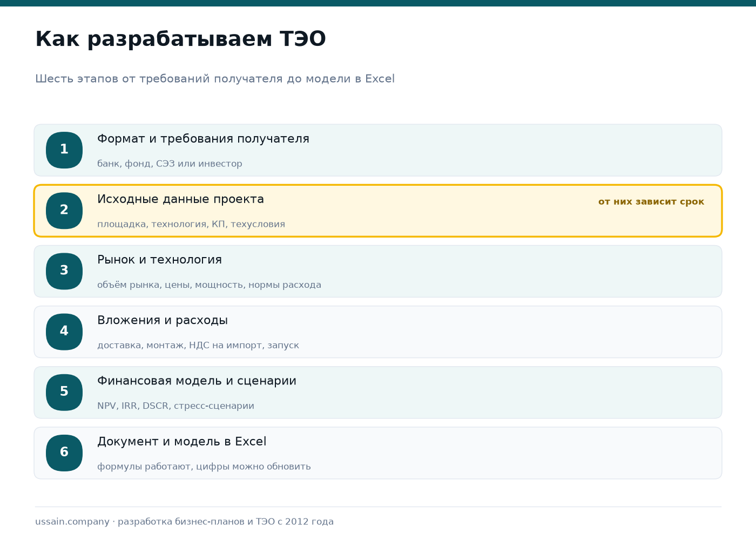This screenshot has height=540, width=756.
Task: Select "Рынок и технология" step title
Action: pos(159,260)
